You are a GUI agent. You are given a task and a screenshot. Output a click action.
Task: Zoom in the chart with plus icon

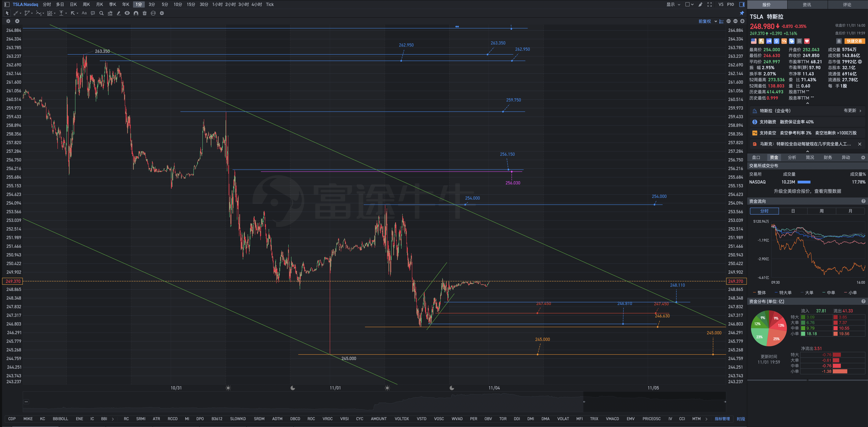[742, 21]
